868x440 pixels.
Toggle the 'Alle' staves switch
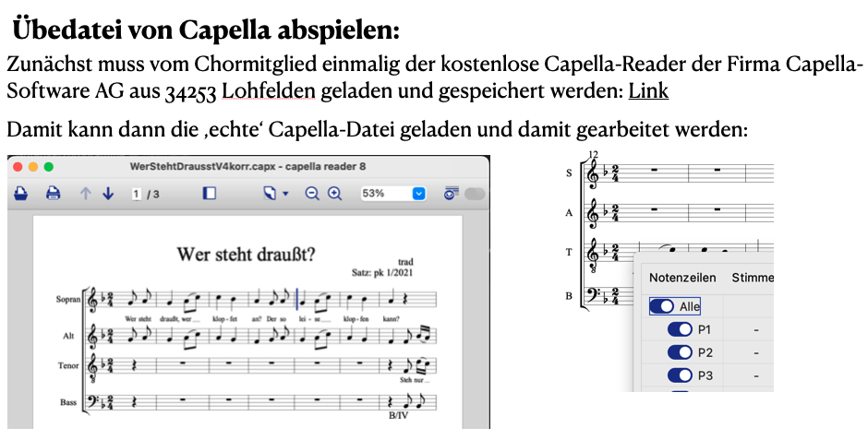click(662, 305)
